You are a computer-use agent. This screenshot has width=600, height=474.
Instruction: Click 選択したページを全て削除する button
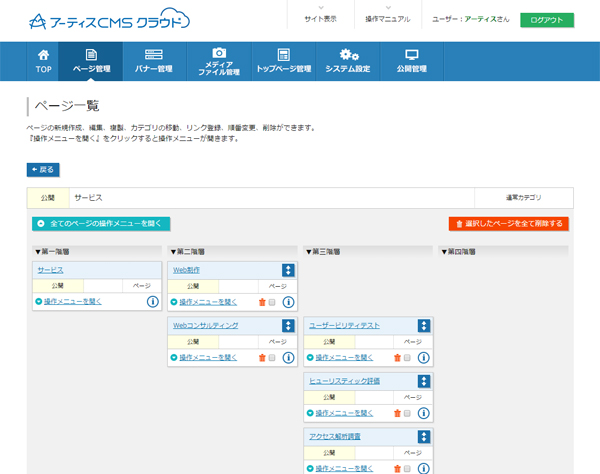(x=509, y=224)
